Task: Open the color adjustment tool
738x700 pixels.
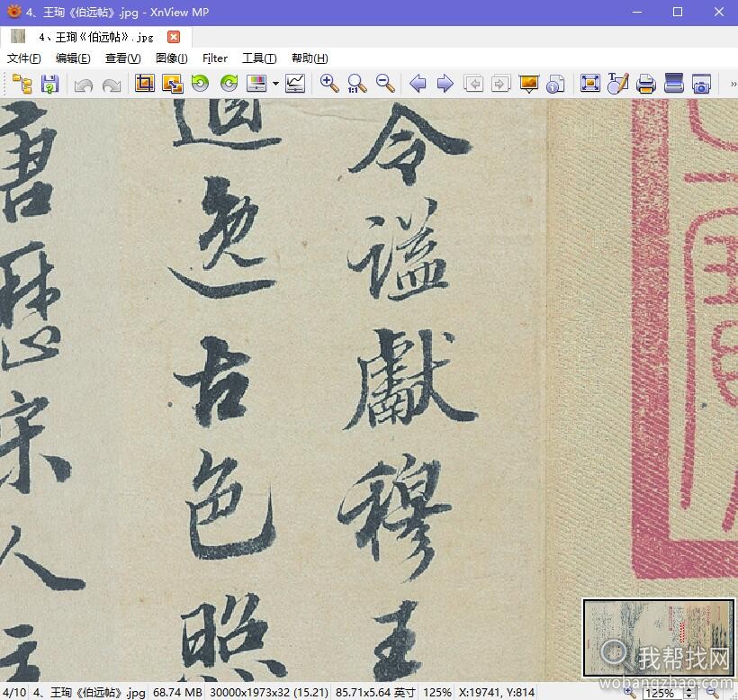Action: (256, 84)
